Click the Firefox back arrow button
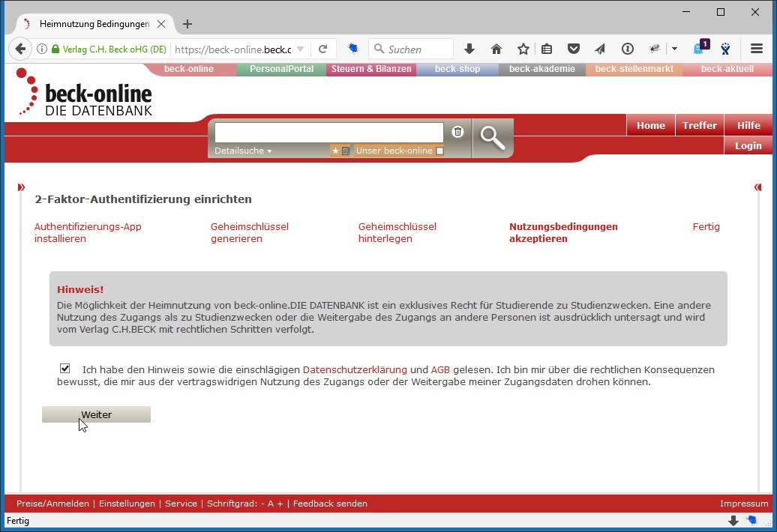Viewport: 777px width, 532px height. tap(20, 49)
